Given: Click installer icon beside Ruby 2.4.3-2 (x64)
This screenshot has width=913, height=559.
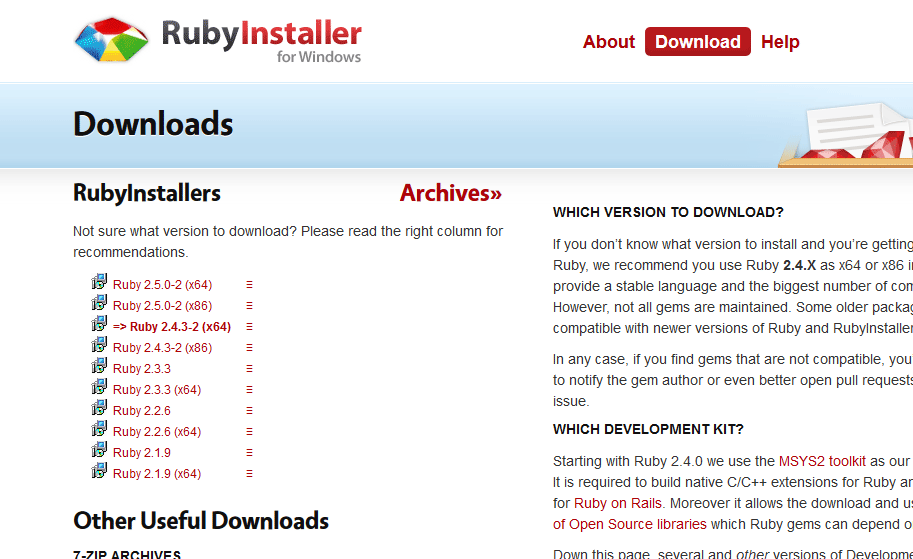Looking at the screenshot, I should (99, 324).
